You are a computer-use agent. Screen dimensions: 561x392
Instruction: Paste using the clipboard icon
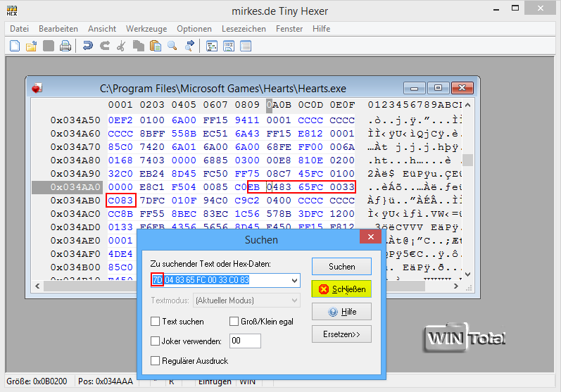pyautogui.click(x=156, y=46)
